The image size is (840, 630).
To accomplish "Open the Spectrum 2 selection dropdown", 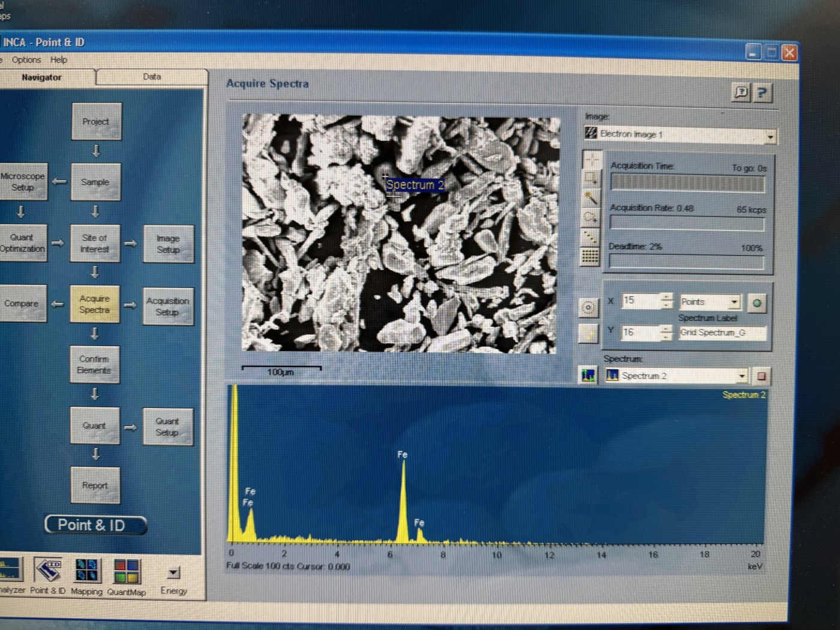I will click(x=742, y=376).
